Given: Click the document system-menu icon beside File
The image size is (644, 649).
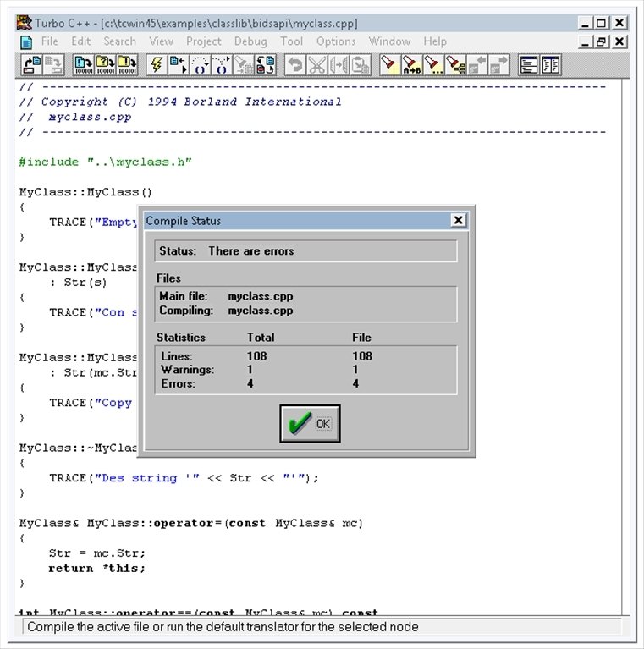Looking at the screenshot, I should click(25, 41).
